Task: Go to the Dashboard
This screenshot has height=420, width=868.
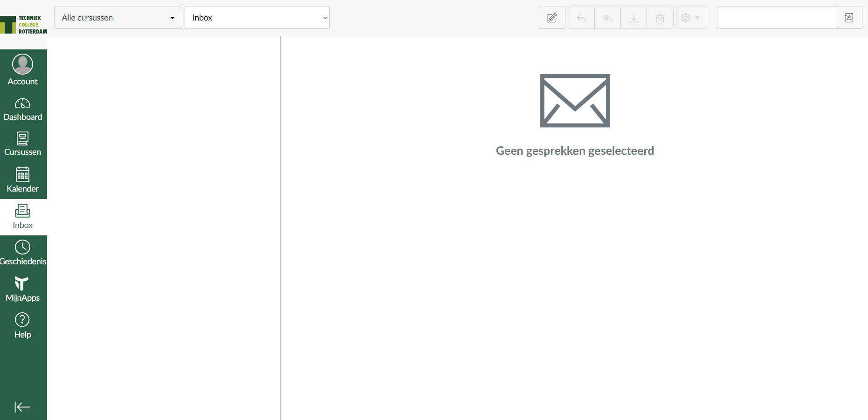Action: (23, 110)
